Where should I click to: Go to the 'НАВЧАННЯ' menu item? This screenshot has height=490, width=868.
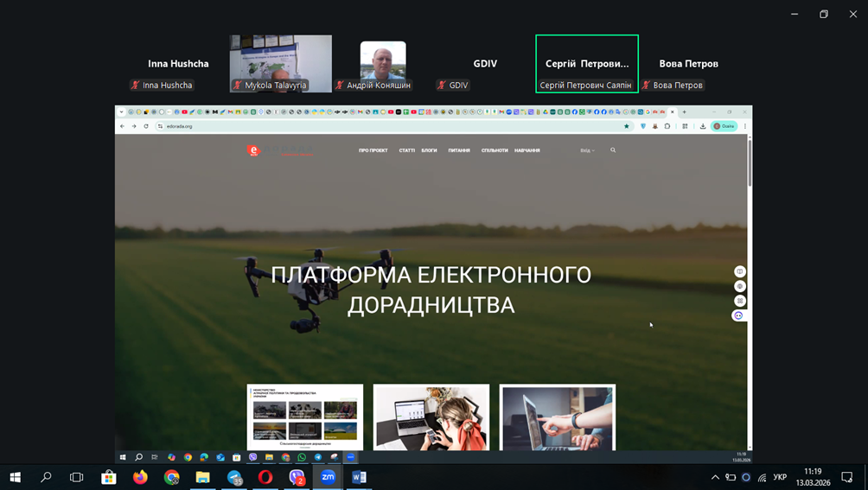click(x=527, y=150)
